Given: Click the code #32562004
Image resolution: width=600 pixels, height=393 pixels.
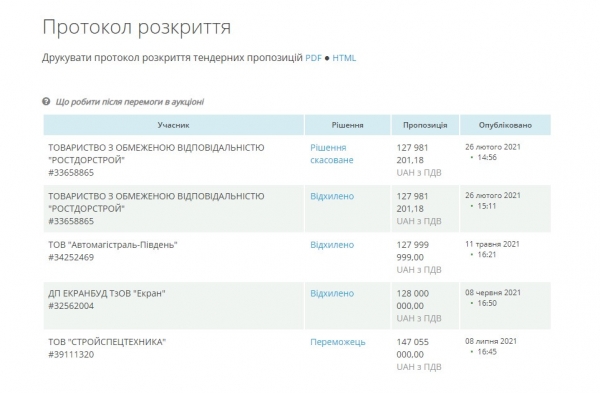Looking at the screenshot, I should tap(71, 306).
